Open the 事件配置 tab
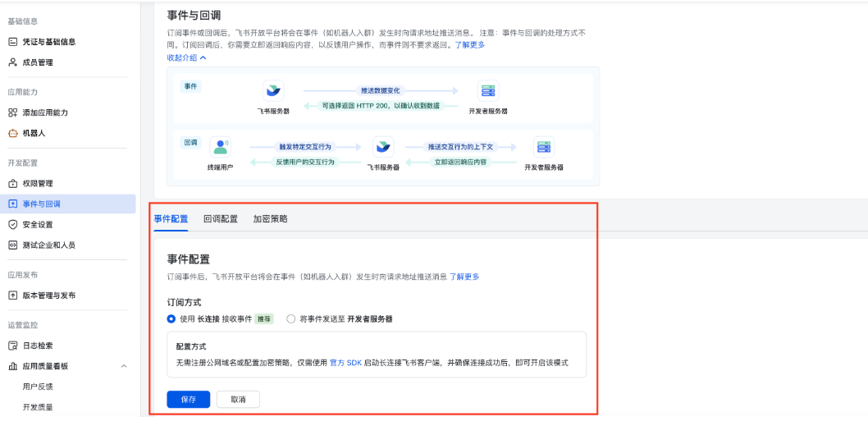The height and width of the screenshot is (426, 868). pyautogui.click(x=171, y=219)
